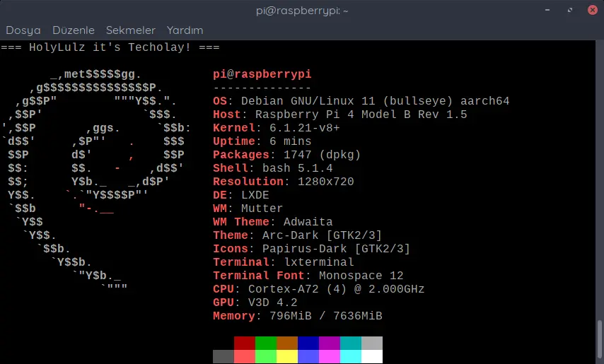Click the Terminal line lxterminal
The width and height of the screenshot is (604, 364).
(283, 262)
